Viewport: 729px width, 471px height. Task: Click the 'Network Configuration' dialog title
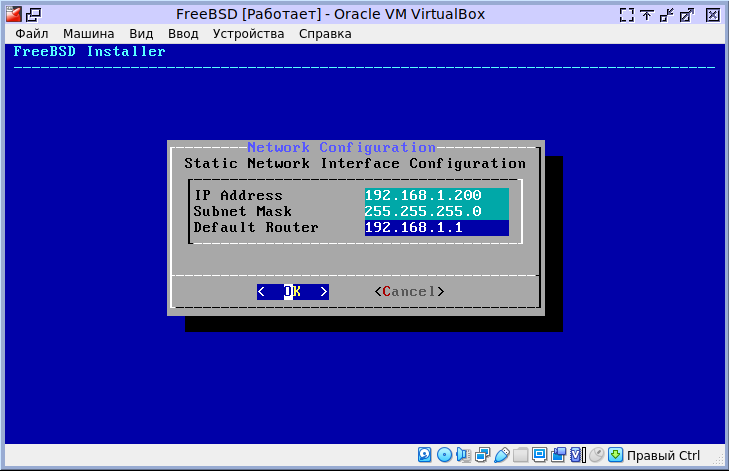341,147
